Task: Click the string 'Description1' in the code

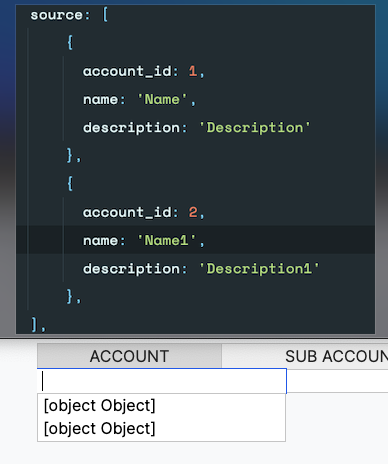Action: click(259, 269)
